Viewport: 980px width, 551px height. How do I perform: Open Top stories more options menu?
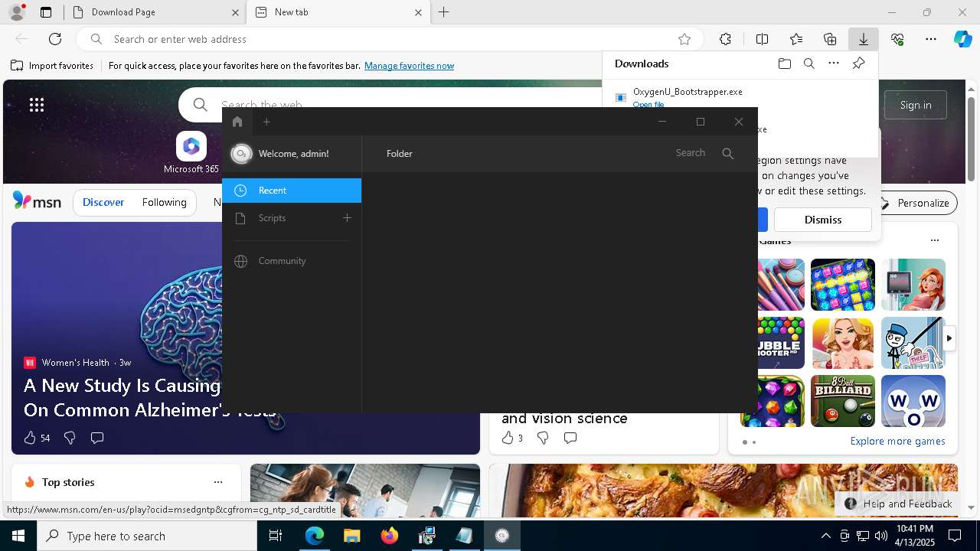(x=218, y=482)
